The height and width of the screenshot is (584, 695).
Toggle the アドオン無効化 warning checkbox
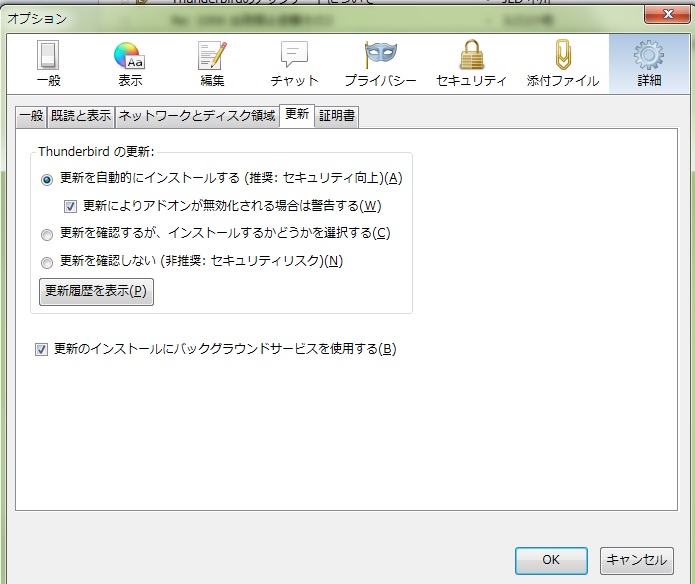[71, 207]
